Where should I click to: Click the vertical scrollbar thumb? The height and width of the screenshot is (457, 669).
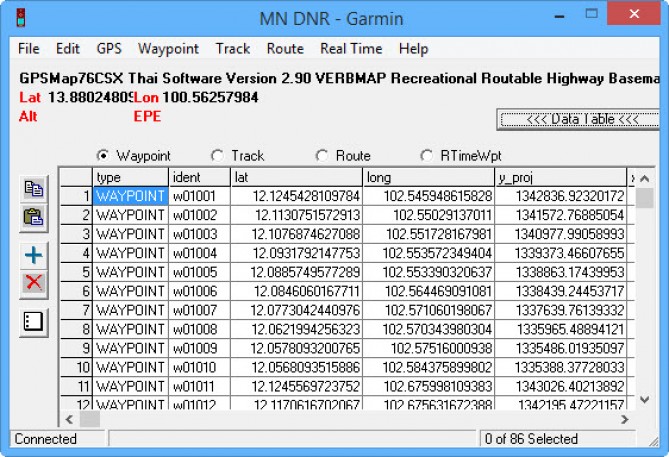pos(645,198)
